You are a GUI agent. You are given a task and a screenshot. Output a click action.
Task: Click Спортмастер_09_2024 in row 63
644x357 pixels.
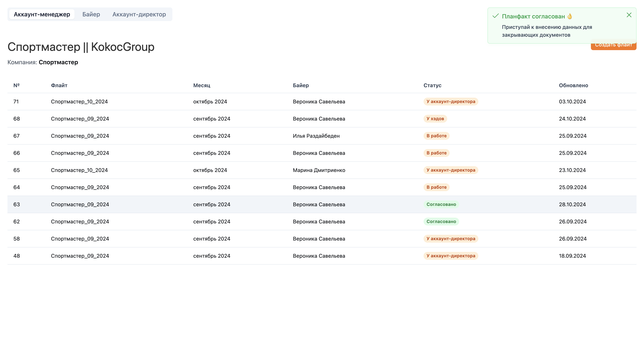[80, 204]
